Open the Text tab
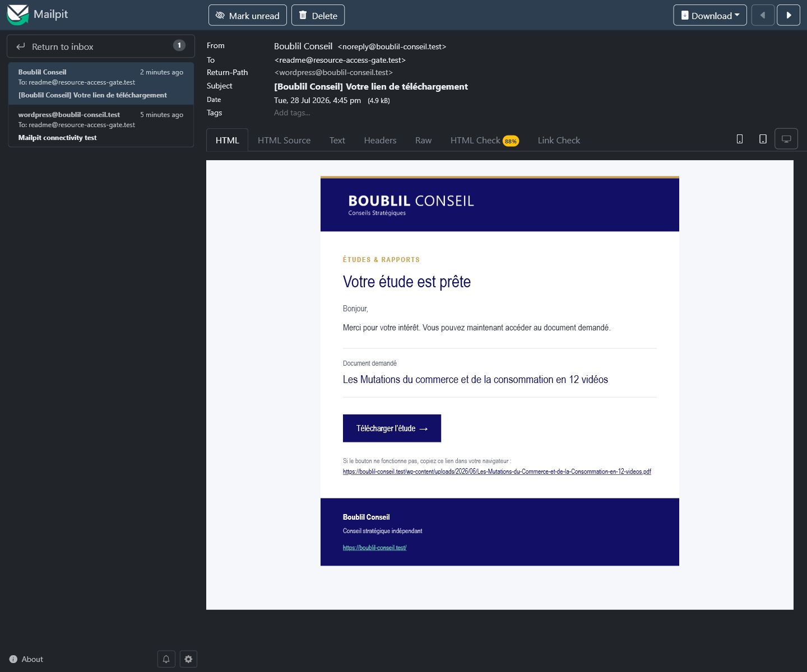 pos(337,140)
